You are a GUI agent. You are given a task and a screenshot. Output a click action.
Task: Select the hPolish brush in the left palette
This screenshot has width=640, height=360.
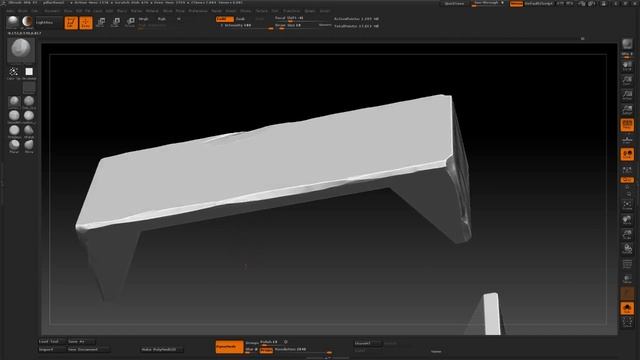coord(29,132)
